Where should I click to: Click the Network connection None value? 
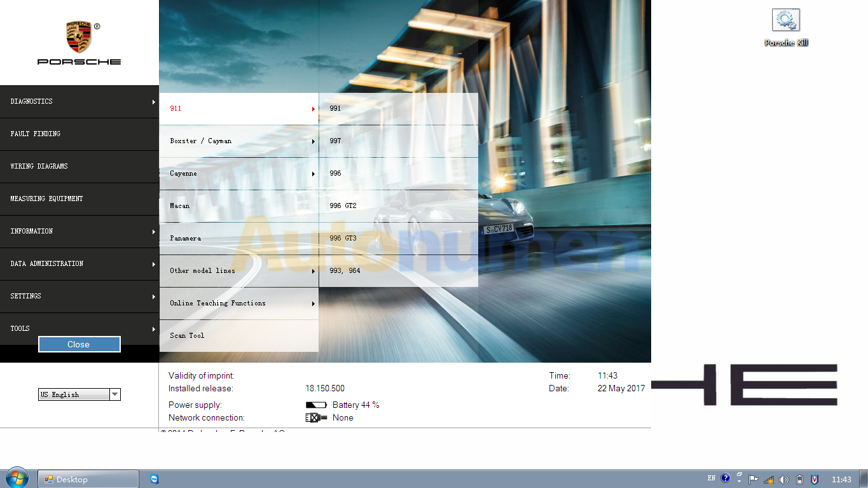(343, 417)
